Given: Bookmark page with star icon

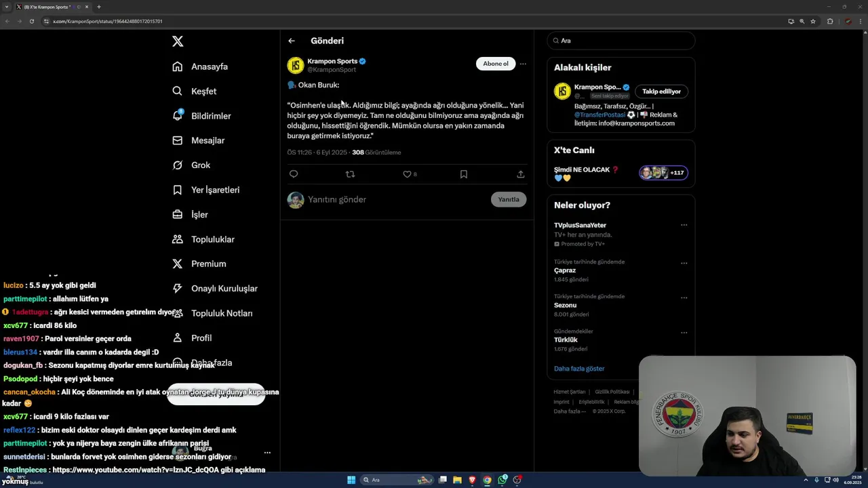Looking at the screenshot, I should pos(813,21).
